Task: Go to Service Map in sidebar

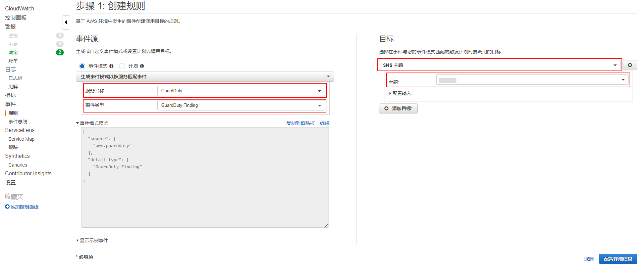Action: pyautogui.click(x=21, y=139)
